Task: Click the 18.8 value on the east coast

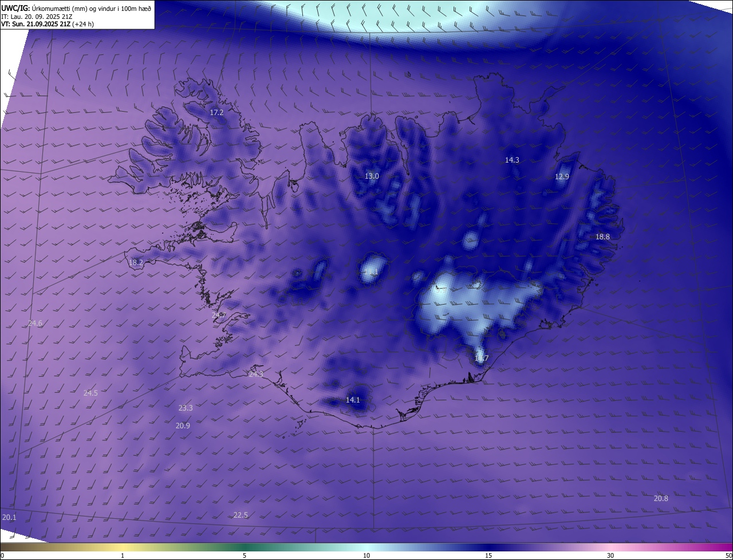Action: 602,237
